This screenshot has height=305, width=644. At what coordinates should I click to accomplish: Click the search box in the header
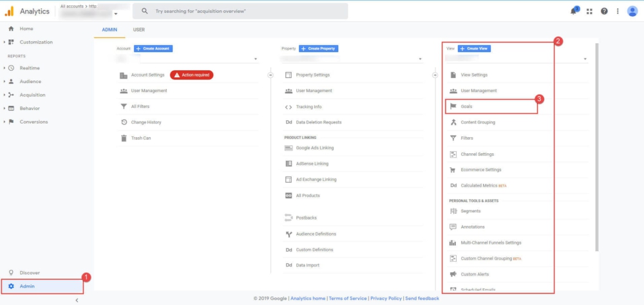pos(240,12)
